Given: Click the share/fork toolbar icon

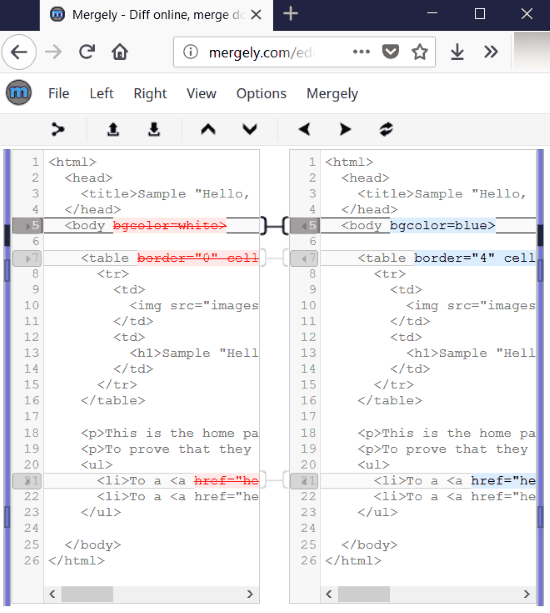Looking at the screenshot, I should pos(58,129).
